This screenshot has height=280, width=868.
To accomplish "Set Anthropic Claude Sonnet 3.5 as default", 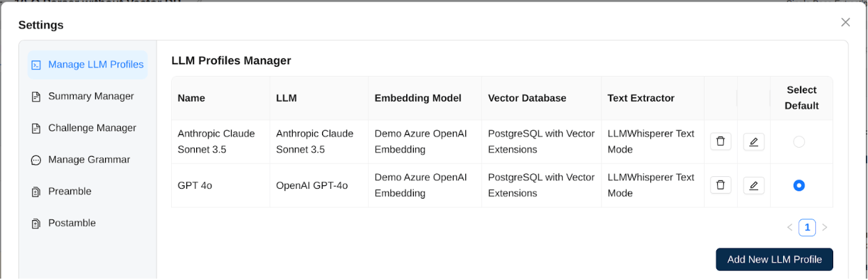I will [799, 142].
